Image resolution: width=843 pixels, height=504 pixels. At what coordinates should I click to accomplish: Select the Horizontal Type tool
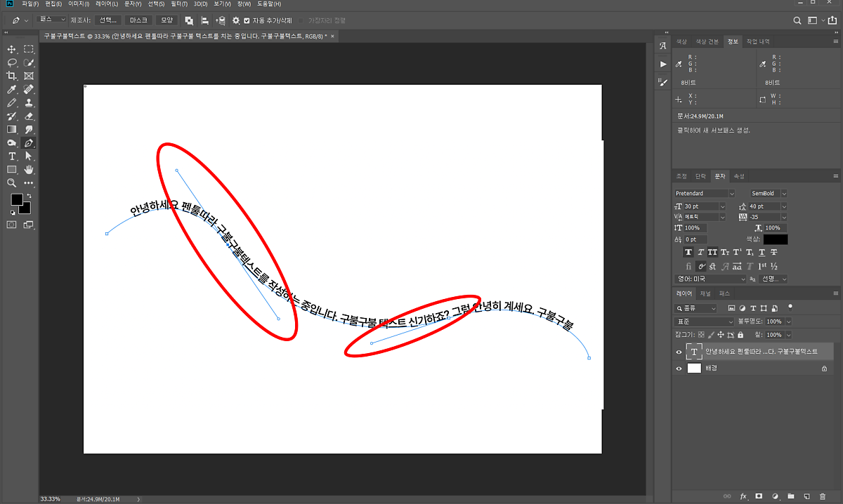point(12,156)
